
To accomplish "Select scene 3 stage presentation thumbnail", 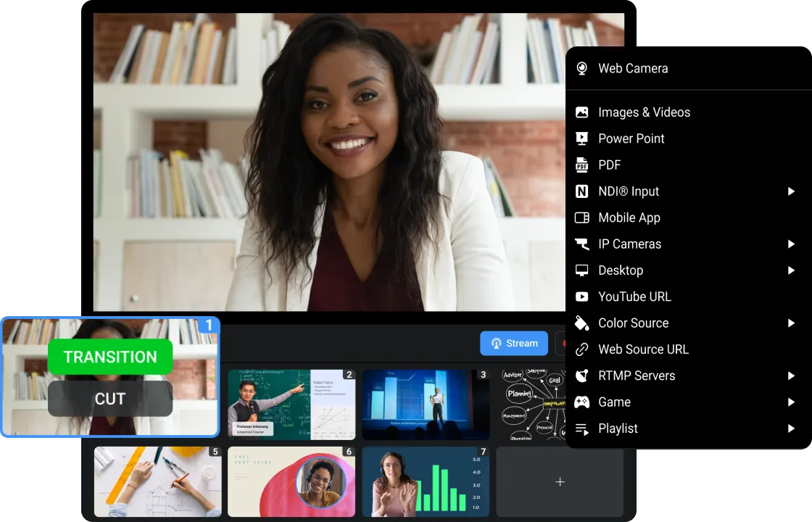I will 426,405.
